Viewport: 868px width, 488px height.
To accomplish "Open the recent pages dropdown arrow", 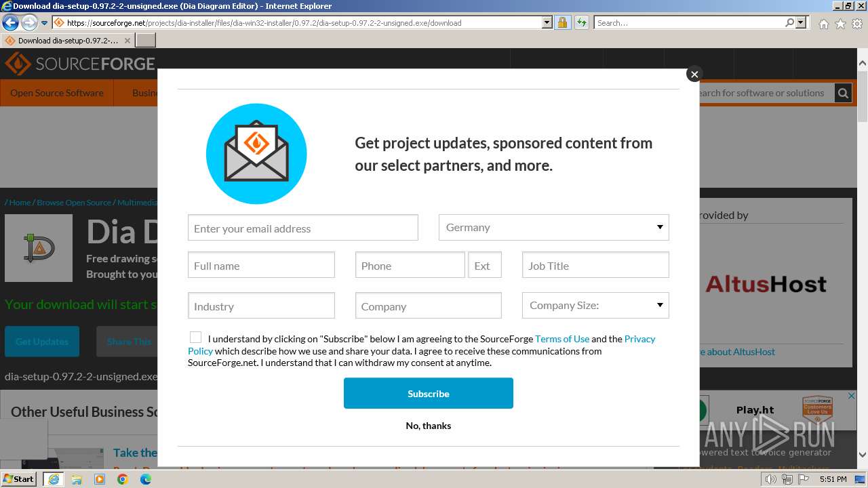I will pos(44,23).
